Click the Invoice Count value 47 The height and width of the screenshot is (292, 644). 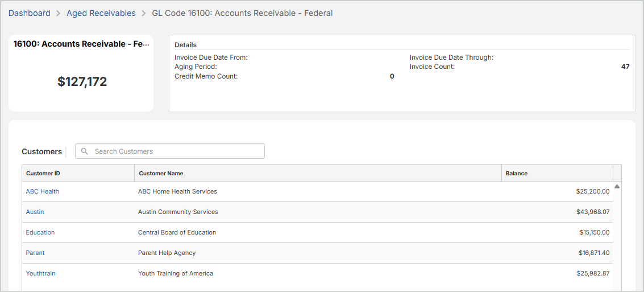point(625,67)
